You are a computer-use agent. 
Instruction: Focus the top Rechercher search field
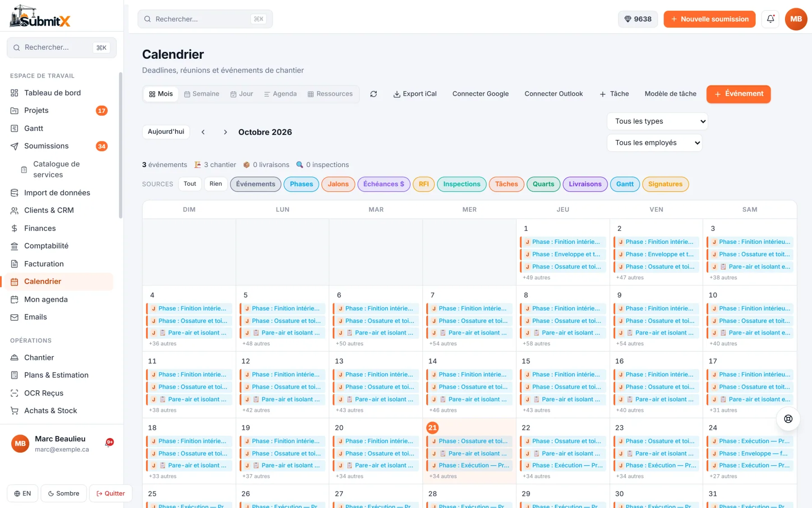coord(205,19)
